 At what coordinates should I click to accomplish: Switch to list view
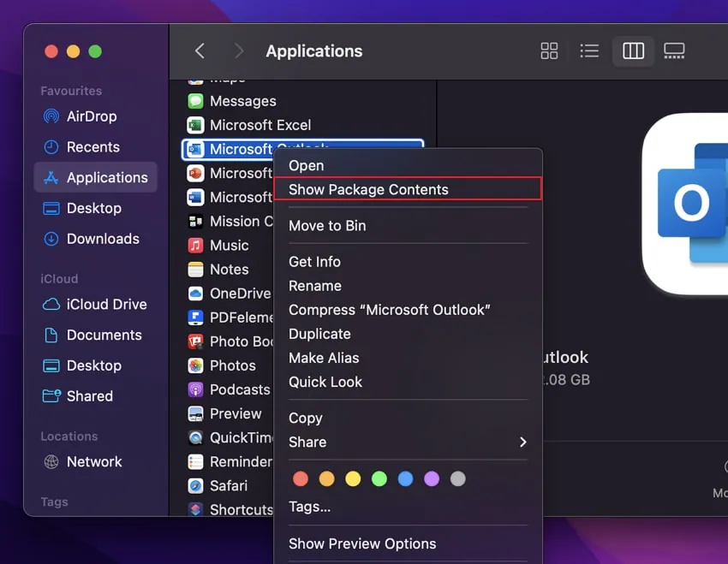pos(589,51)
